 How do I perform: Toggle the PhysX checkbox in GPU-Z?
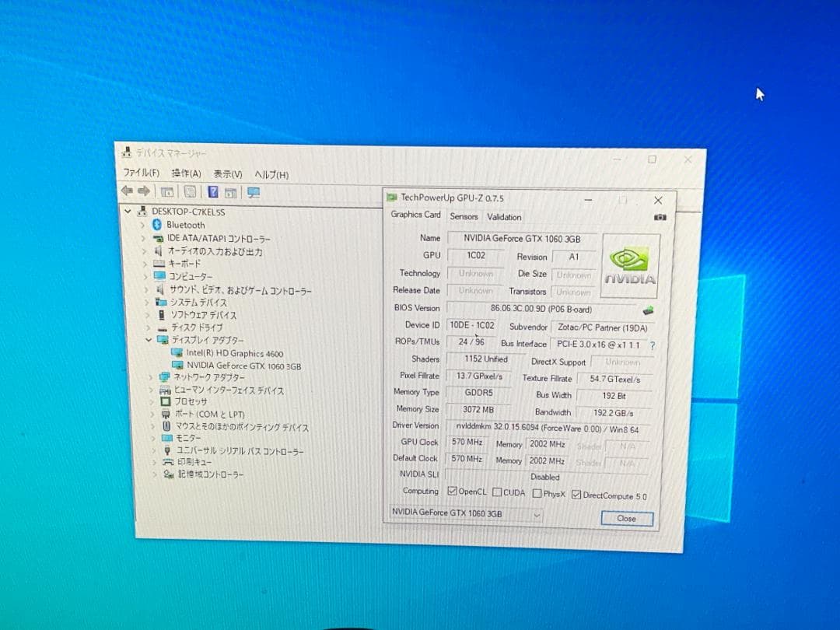click(x=537, y=493)
